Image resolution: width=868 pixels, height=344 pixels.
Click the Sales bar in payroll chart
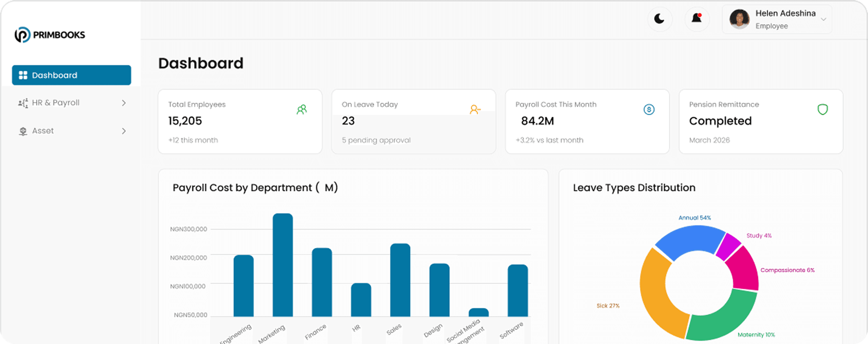(x=400, y=280)
